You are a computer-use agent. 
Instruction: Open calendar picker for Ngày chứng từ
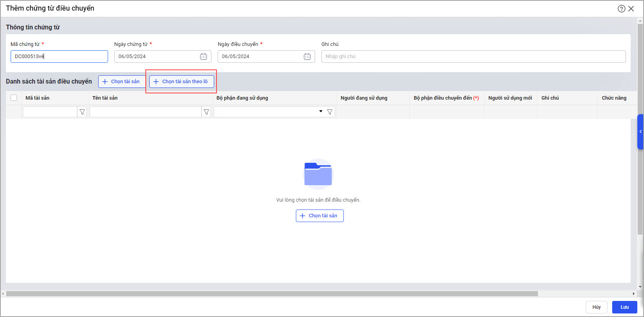coord(204,56)
